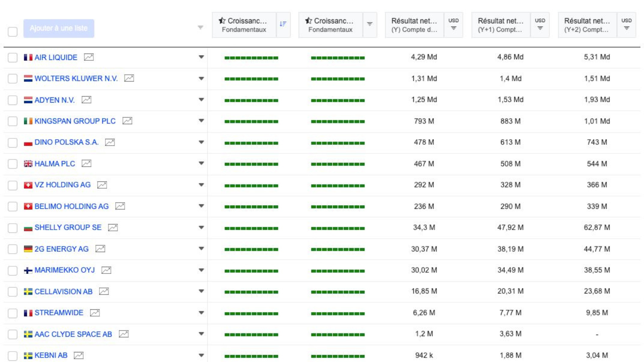Expand dropdown arrow on SHELLY GROUP SE row
The image size is (644, 362).
click(201, 228)
